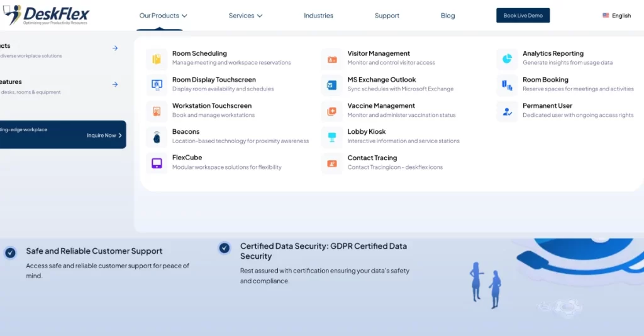Click checkmark beside Safe and Reliable Customer Support
The width and height of the screenshot is (644, 336).
point(10,252)
